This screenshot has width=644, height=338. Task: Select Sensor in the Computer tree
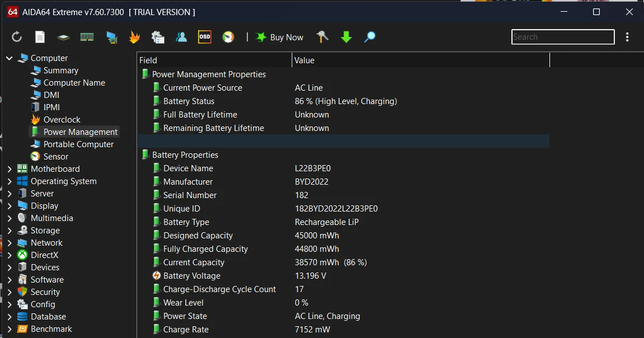pos(55,157)
